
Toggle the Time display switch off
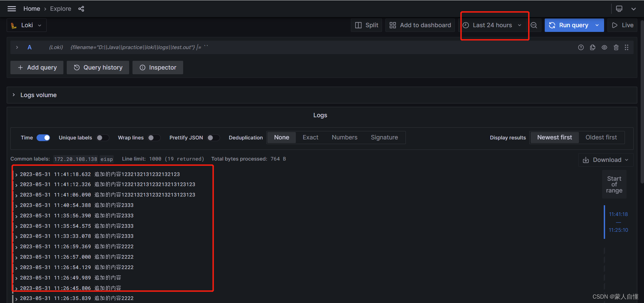(x=43, y=138)
